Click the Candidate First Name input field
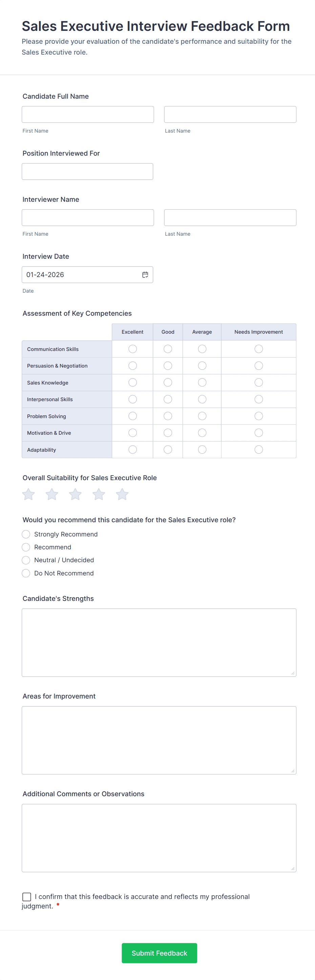This screenshot has height=980, width=315. (88, 114)
